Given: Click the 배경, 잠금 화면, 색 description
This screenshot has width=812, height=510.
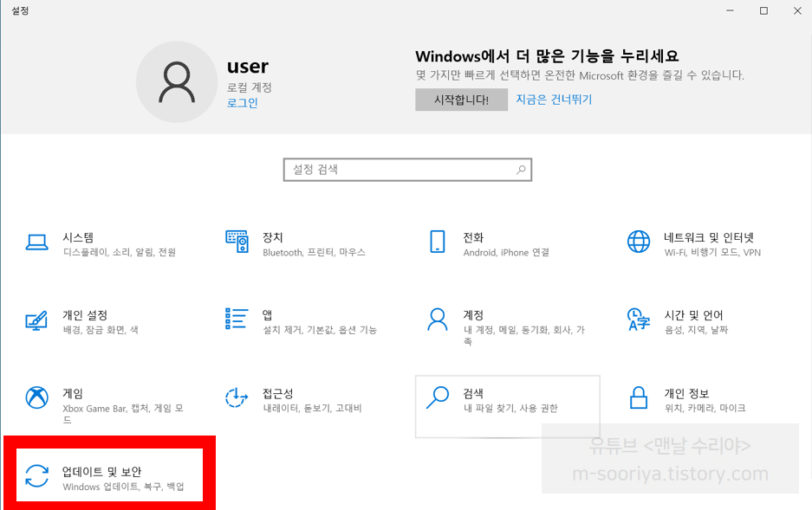Looking at the screenshot, I should (101, 330).
